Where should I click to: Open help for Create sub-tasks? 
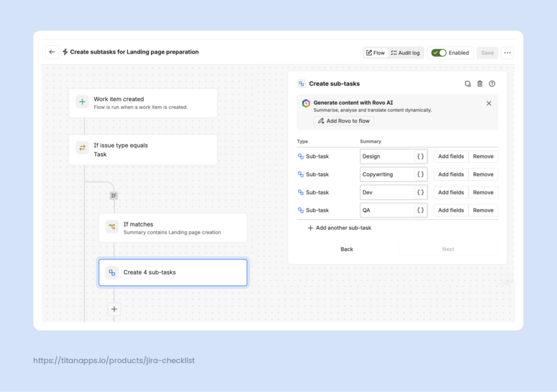pyautogui.click(x=492, y=84)
